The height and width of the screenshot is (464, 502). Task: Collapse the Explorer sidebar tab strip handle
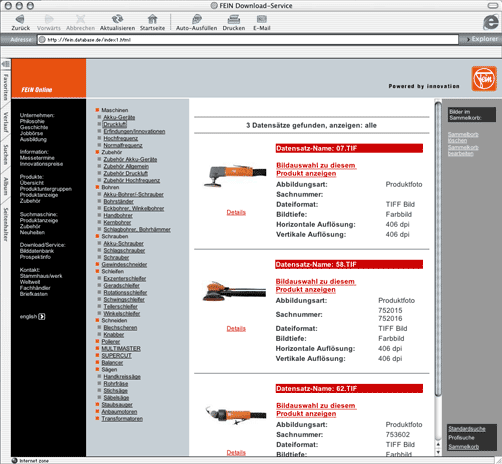(6, 64)
